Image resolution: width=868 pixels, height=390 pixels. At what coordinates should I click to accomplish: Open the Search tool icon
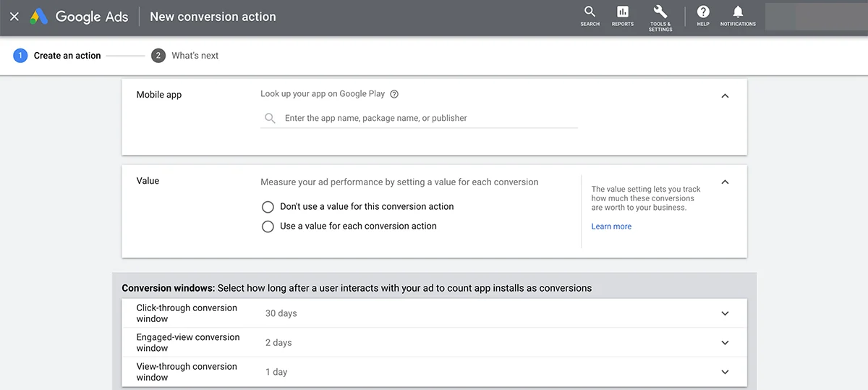click(590, 16)
